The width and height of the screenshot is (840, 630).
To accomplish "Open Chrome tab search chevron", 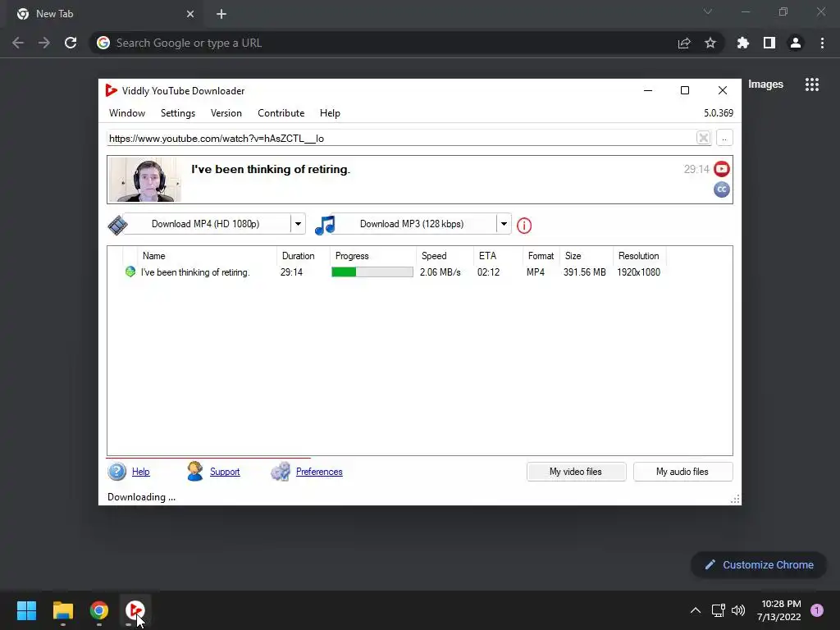I will (x=708, y=11).
